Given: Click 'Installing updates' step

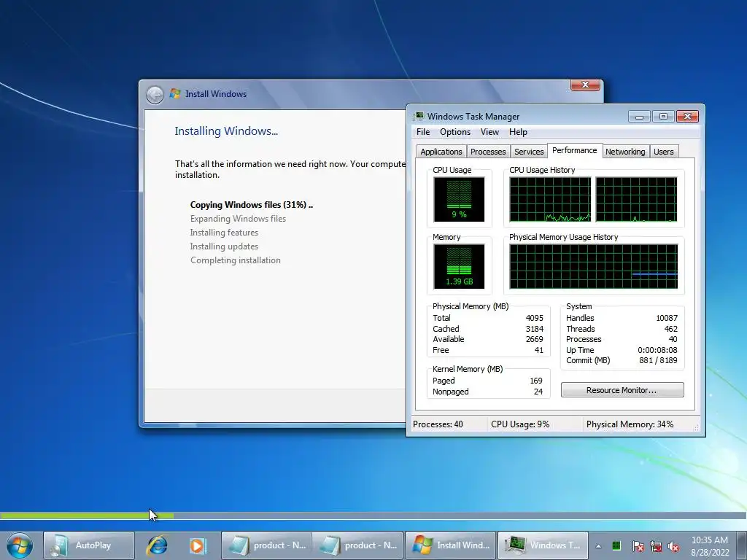Looking at the screenshot, I should pos(224,246).
